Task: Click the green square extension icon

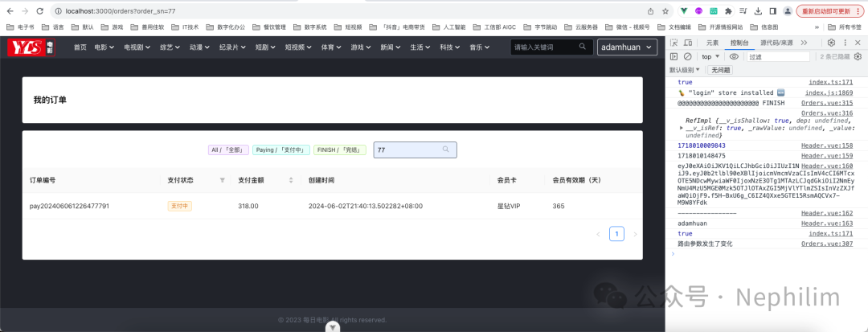Action: (714, 11)
